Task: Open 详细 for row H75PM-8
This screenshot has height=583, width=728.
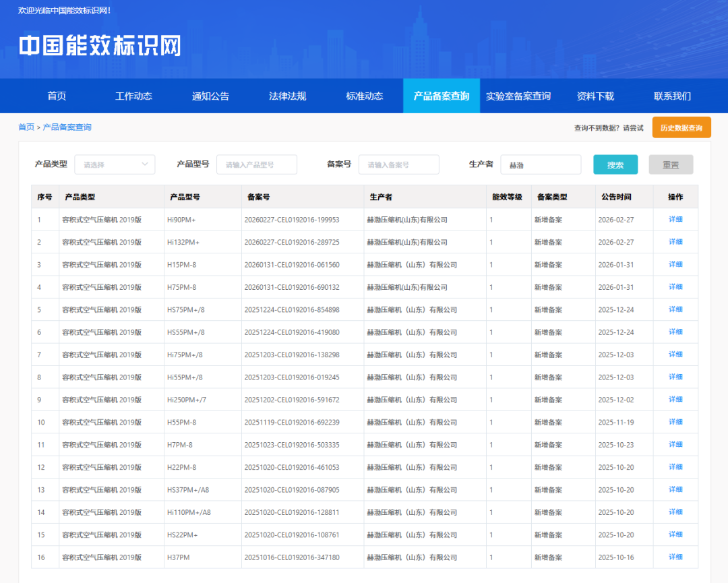Action: pyautogui.click(x=675, y=287)
